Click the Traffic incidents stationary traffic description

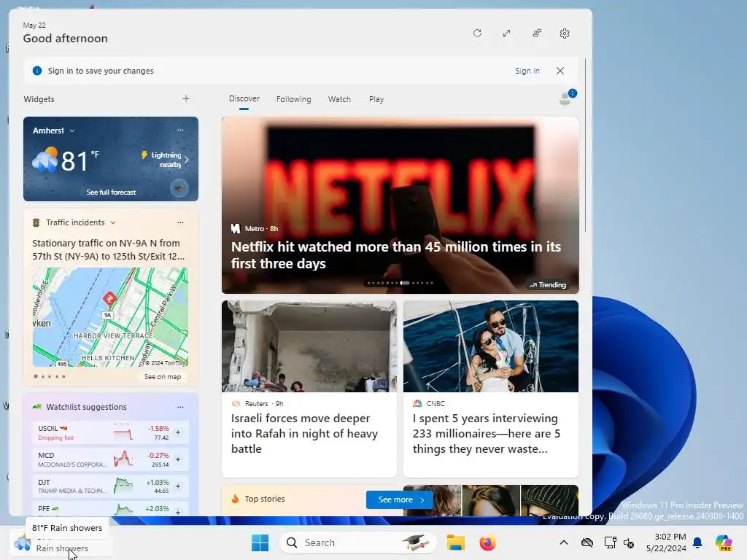click(109, 249)
